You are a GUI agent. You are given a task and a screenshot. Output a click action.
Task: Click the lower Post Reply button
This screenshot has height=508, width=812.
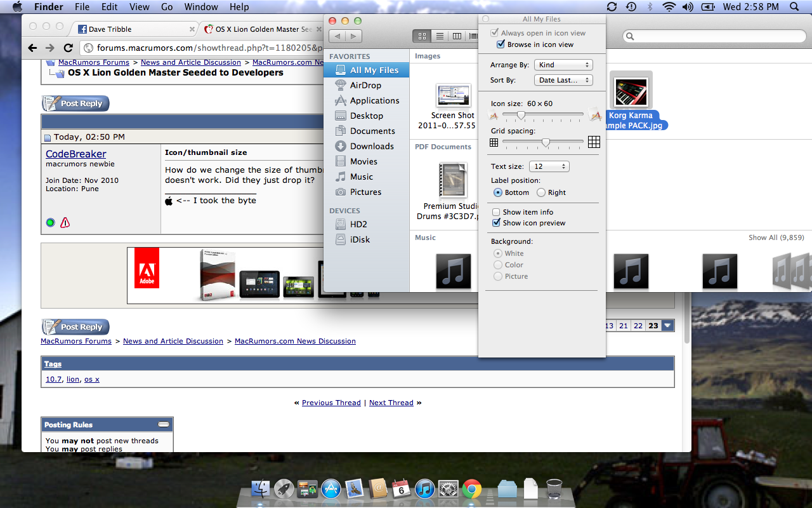coord(75,327)
